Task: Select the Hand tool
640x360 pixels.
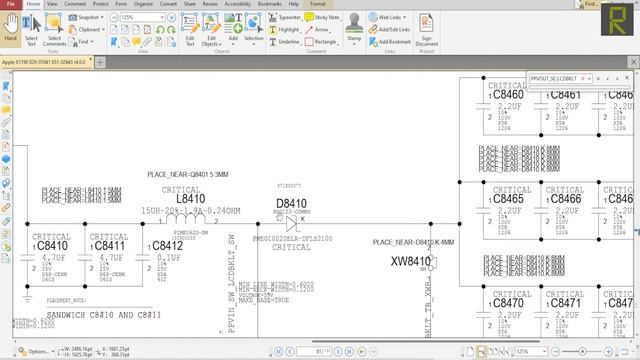Action: (x=11, y=28)
